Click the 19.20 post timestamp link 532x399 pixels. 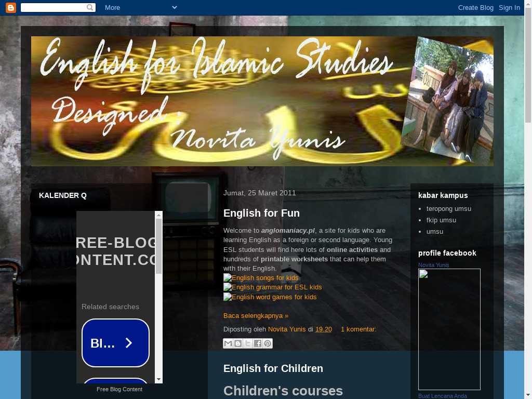click(x=324, y=329)
